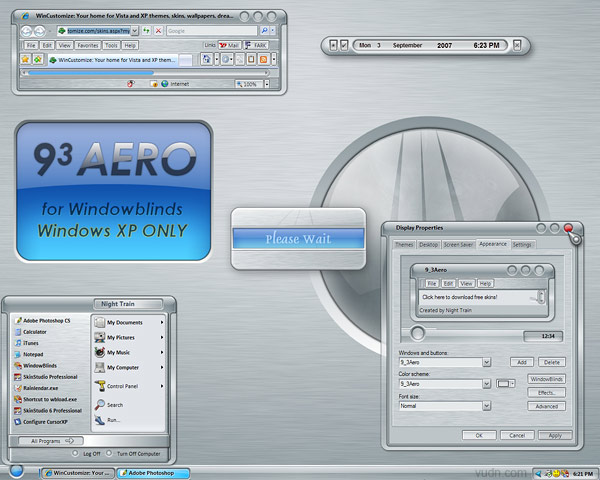The width and height of the screenshot is (600, 480).
Task: Launch iTunes from the Start menu
Action: click(x=27, y=343)
